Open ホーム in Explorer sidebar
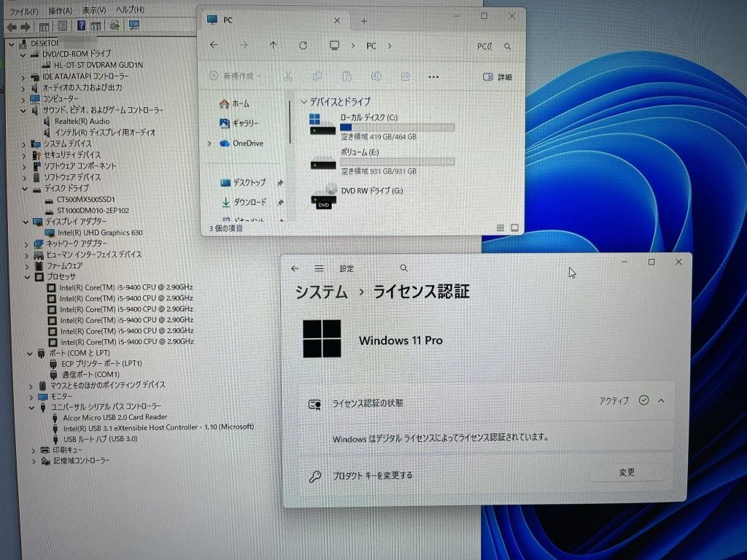 [234, 104]
